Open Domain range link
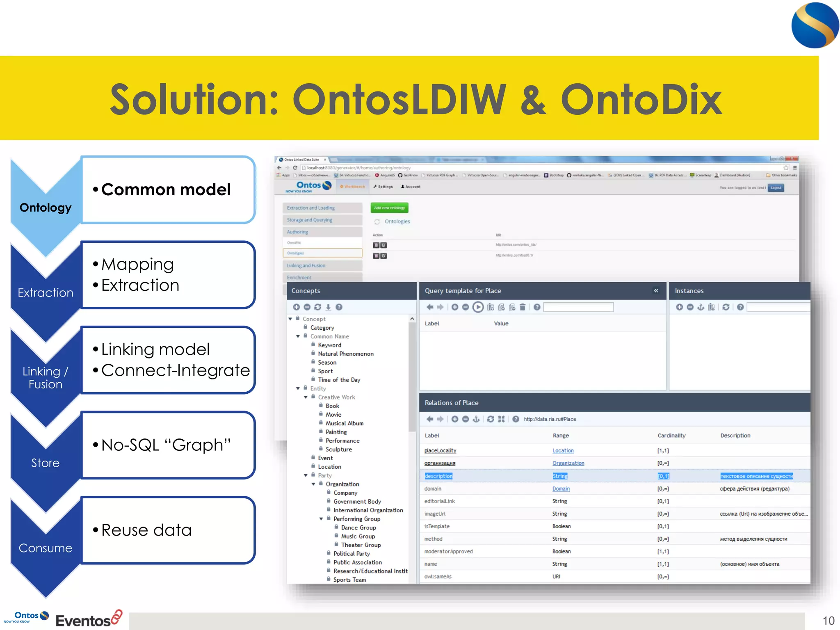The image size is (840, 630). pyautogui.click(x=561, y=488)
